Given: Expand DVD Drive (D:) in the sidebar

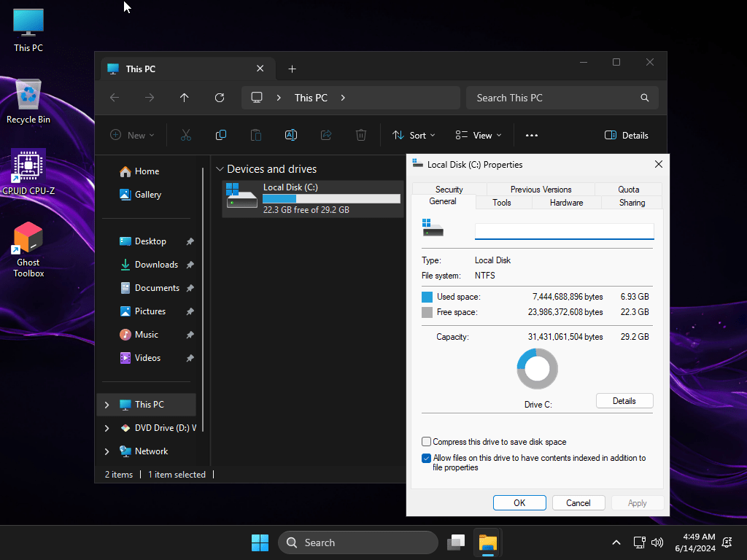Looking at the screenshot, I should [107, 428].
